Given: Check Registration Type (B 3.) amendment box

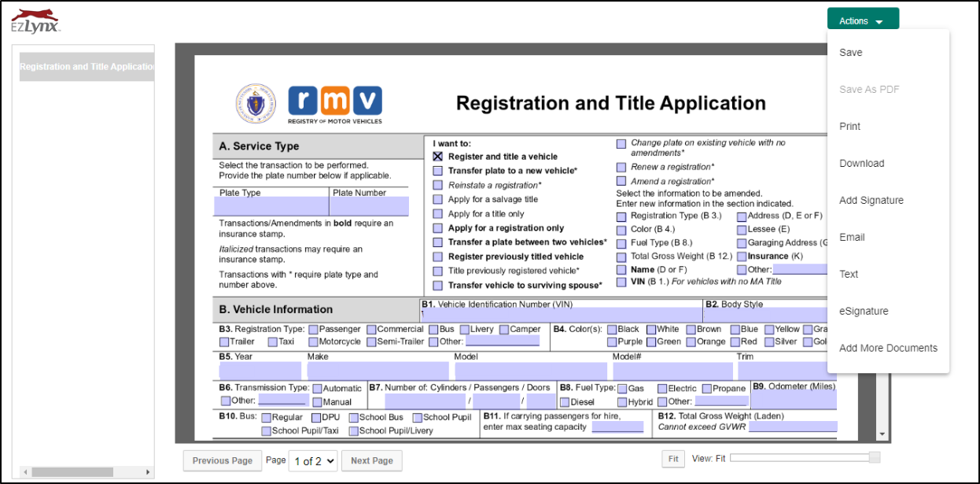Looking at the screenshot, I should point(621,216).
